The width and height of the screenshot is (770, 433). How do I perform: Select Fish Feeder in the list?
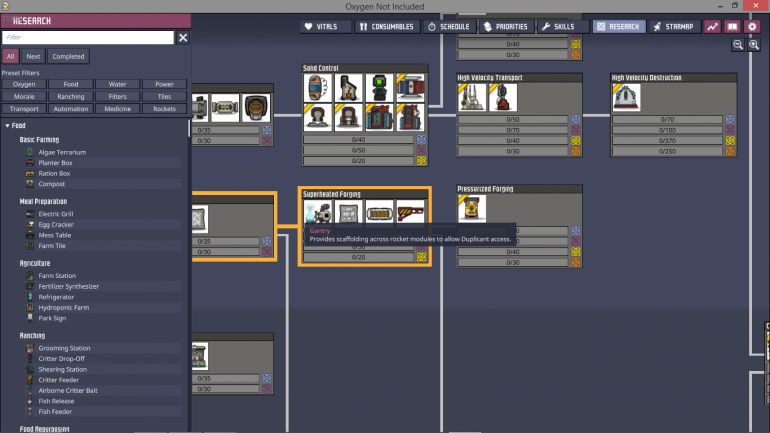(x=103, y=411)
